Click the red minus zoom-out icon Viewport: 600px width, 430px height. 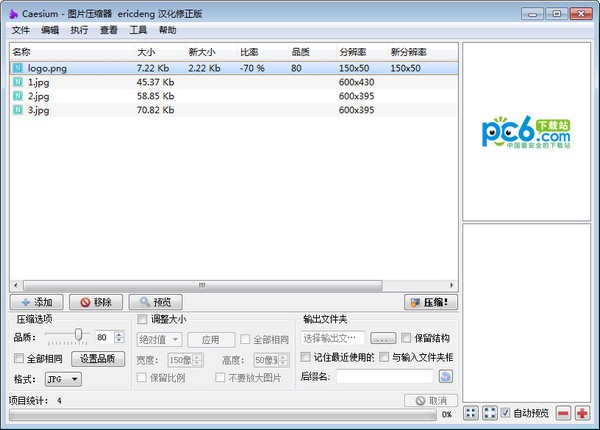pos(564,413)
